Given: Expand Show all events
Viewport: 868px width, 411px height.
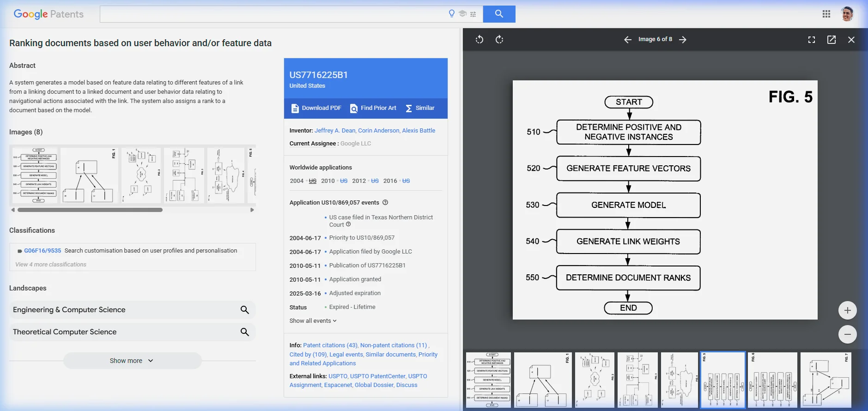Looking at the screenshot, I should click(x=313, y=321).
